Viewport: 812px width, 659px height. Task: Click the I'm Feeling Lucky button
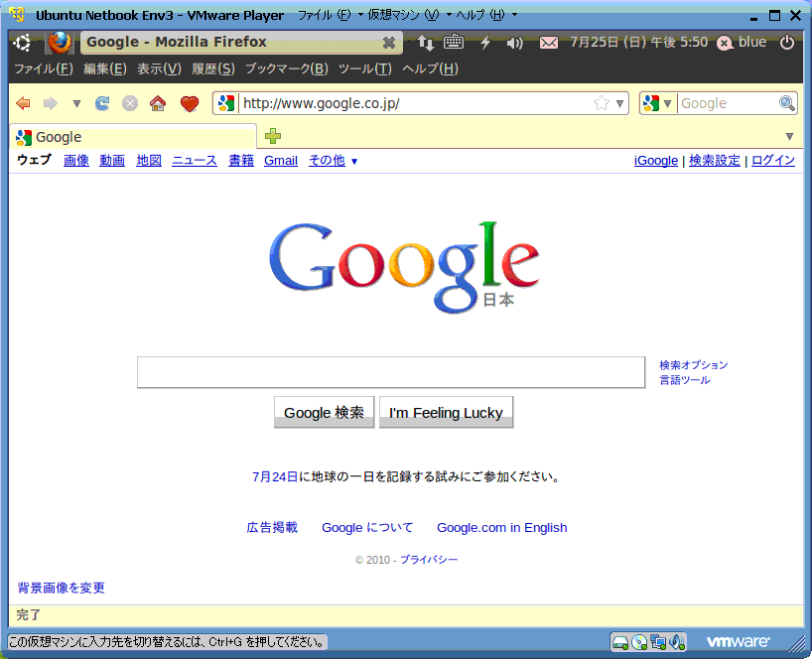[x=446, y=412]
